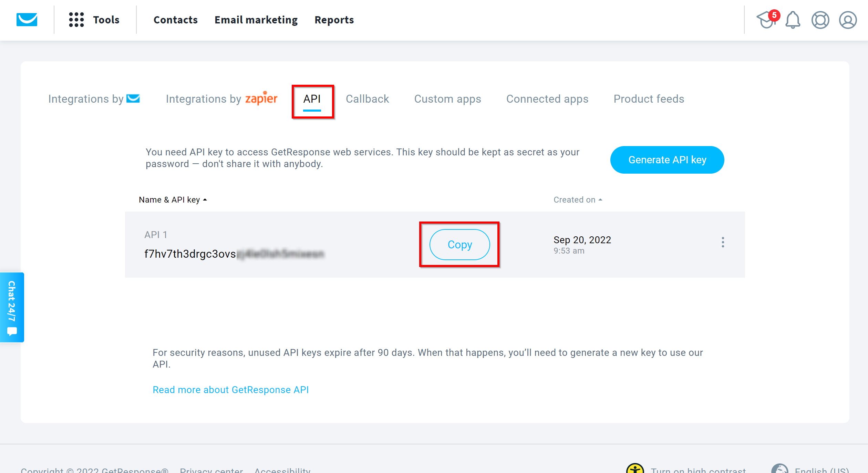The width and height of the screenshot is (868, 473).
Task: Click the notifications bell icon
Action: tap(792, 20)
